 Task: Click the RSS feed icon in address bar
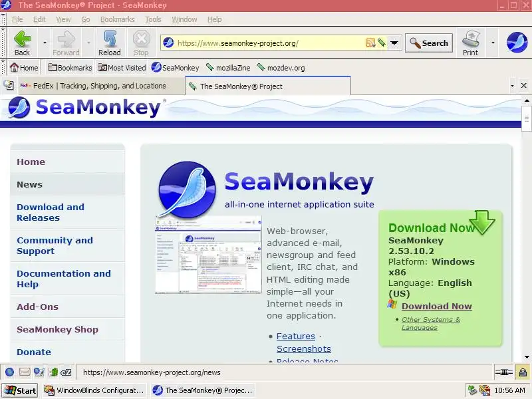[x=370, y=43]
